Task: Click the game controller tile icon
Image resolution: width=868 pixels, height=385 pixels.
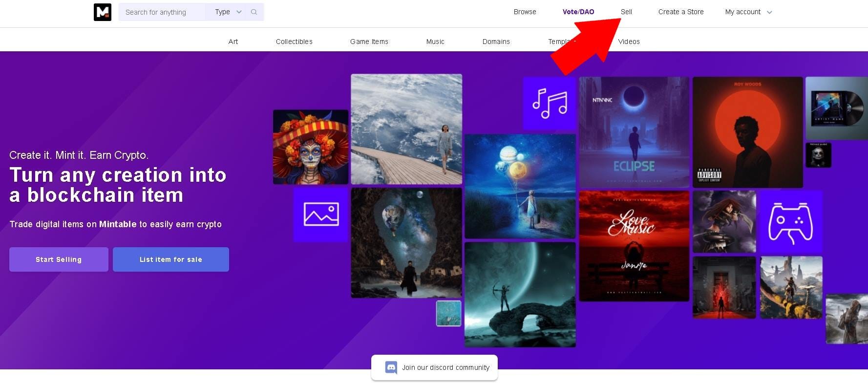Action: click(x=791, y=222)
